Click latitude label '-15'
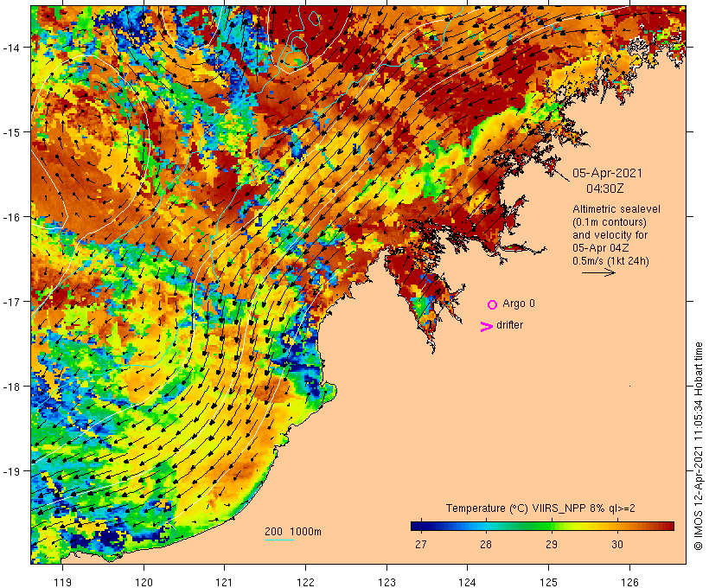Viewport: 709px width, 588px height. (x=11, y=132)
